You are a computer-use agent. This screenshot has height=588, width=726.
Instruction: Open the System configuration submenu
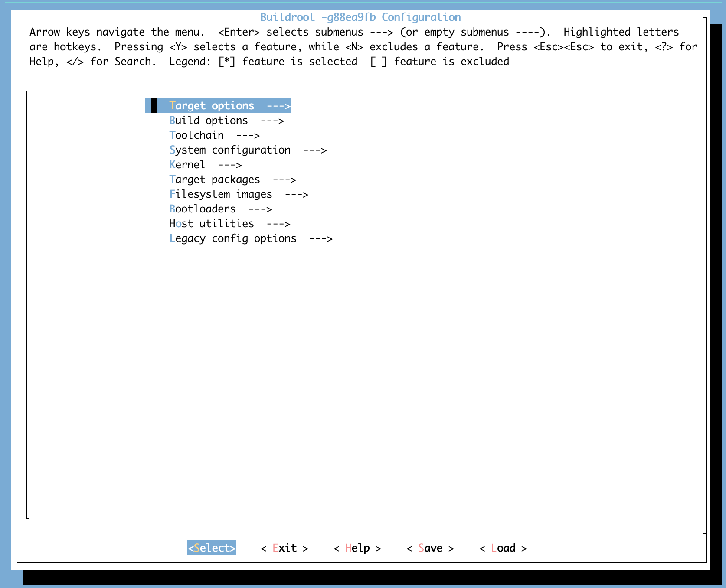click(x=248, y=150)
